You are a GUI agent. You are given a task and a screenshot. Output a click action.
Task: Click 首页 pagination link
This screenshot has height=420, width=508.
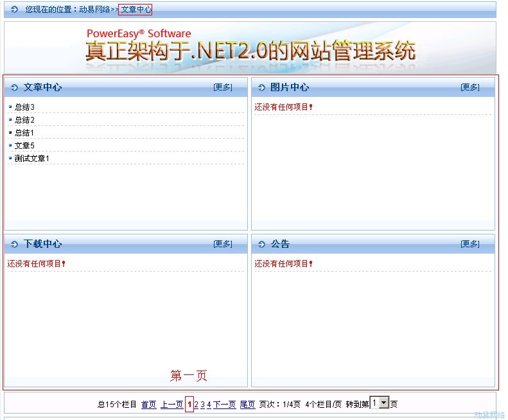click(148, 405)
